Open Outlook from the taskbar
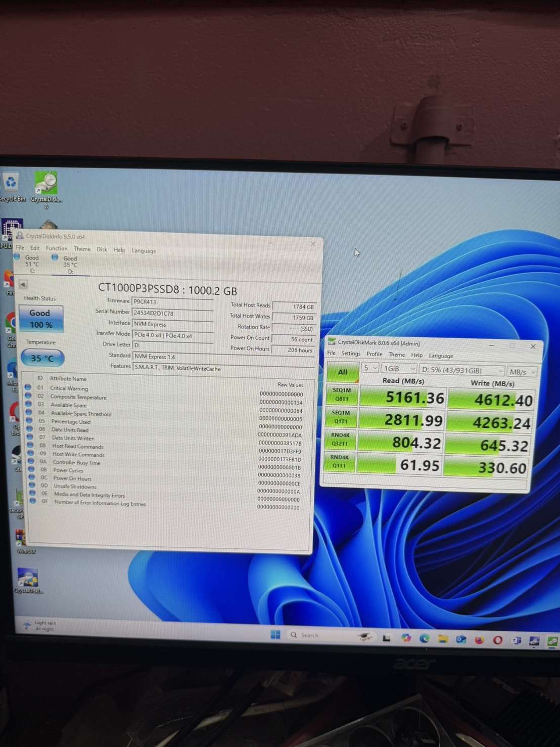This screenshot has height=747, width=560. [x=461, y=639]
